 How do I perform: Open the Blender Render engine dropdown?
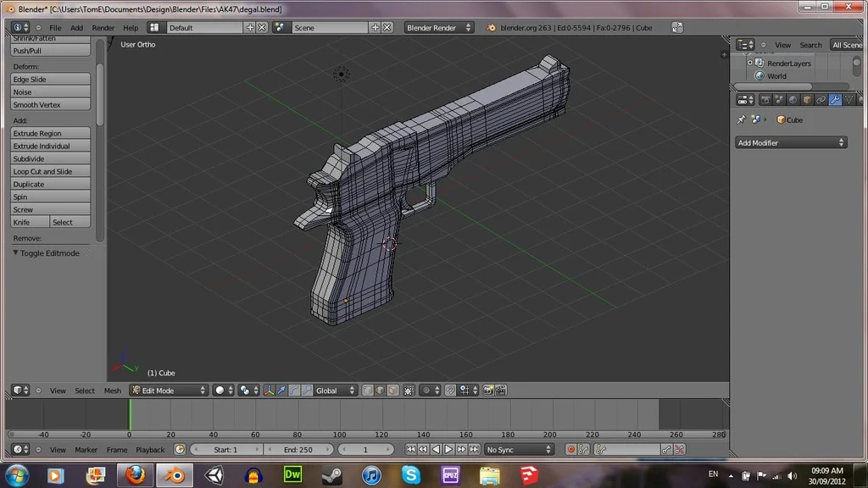[x=438, y=27]
